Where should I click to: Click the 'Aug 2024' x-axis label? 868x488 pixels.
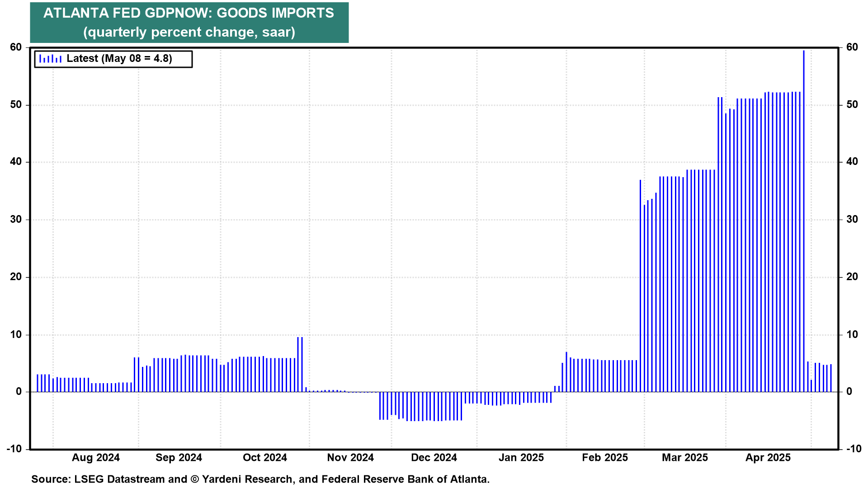coord(96,458)
